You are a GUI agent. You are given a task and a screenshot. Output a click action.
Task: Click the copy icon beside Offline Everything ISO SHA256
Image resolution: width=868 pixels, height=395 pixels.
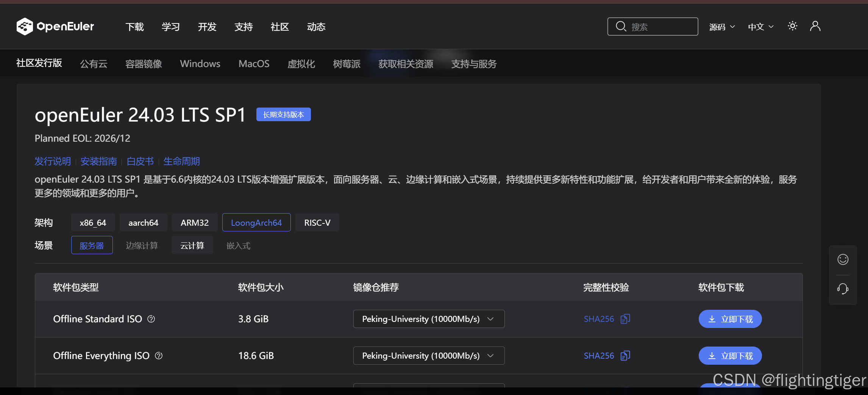point(625,355)
